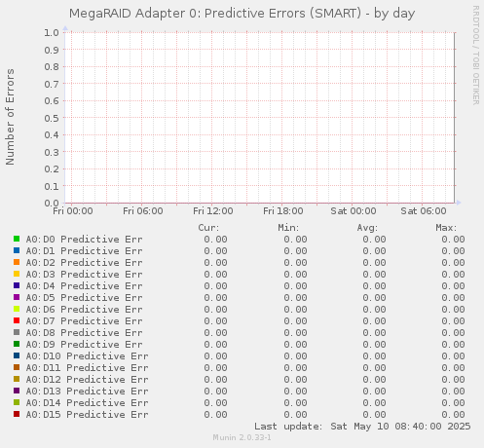Click the green A0:D0 legend color swatch
The image size is (484, 448).
coord(17,239)
